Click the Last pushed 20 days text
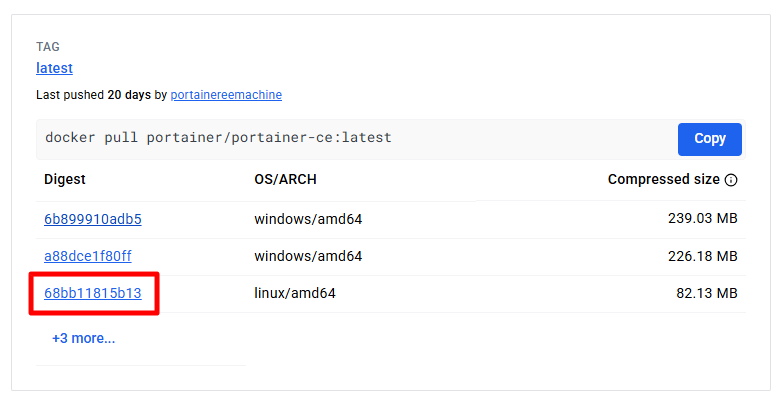782x401 pixels. point(93,95)
